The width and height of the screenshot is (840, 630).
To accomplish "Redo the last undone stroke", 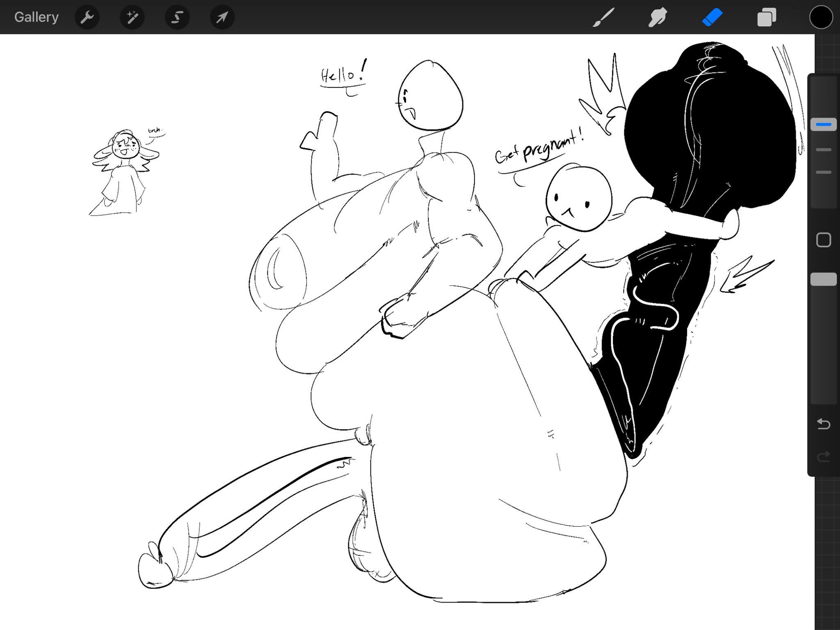I will tap(824, 457).
